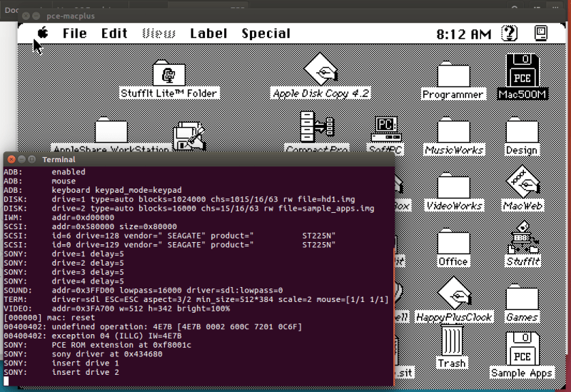Click the greyed-out View menu

tap(158, 34)
